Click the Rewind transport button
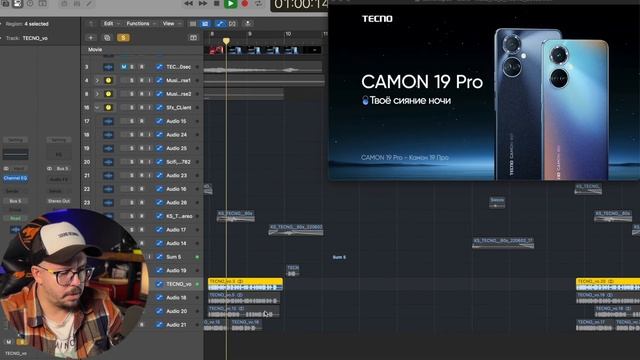Viewport: 640px width, 360px height. click(x=188, y=3)
